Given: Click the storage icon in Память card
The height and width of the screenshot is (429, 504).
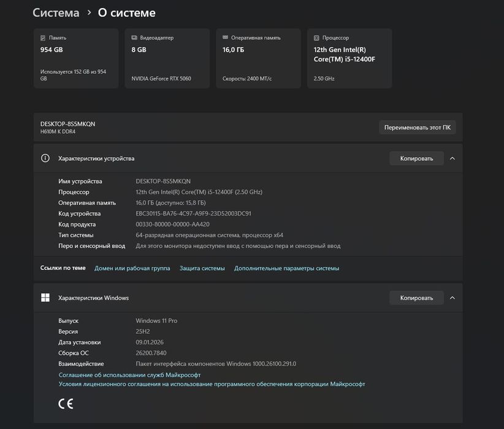Looking at the screenshot, I should 43,38.
